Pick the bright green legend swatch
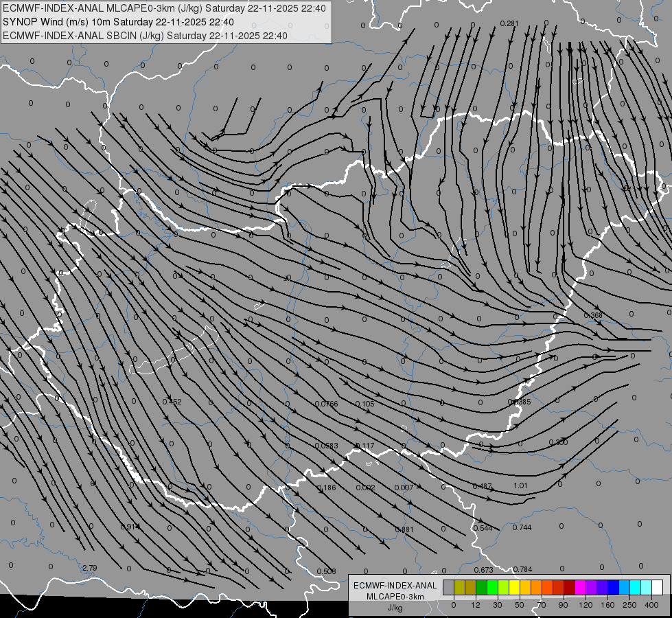672x618 pixels. [x=493, y=587]
